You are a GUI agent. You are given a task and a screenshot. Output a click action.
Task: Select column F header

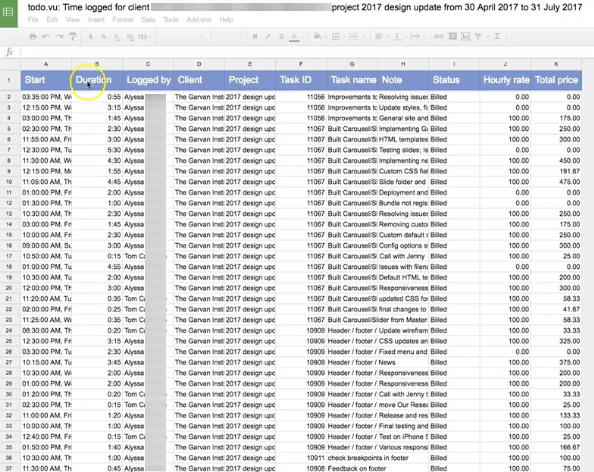tap(301, 64)
